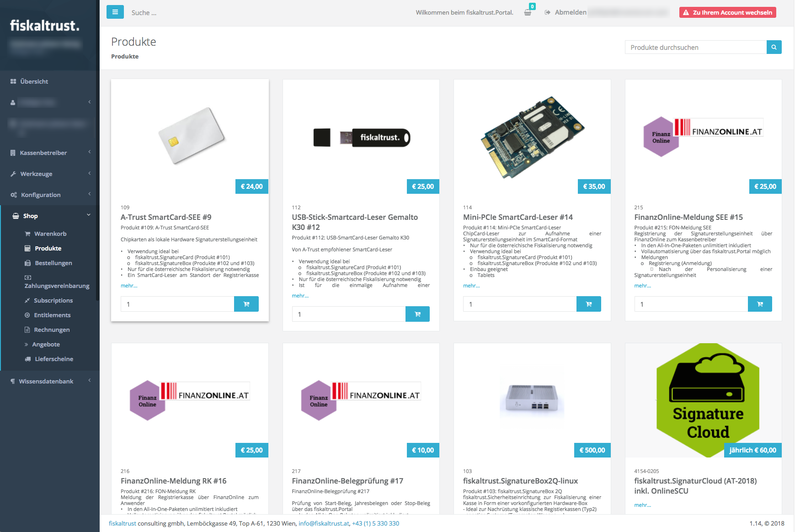Click the Kassenbetreiber building icon
Image resolution: width=795 pixels, height=532 pixels.
pos(13,153)
